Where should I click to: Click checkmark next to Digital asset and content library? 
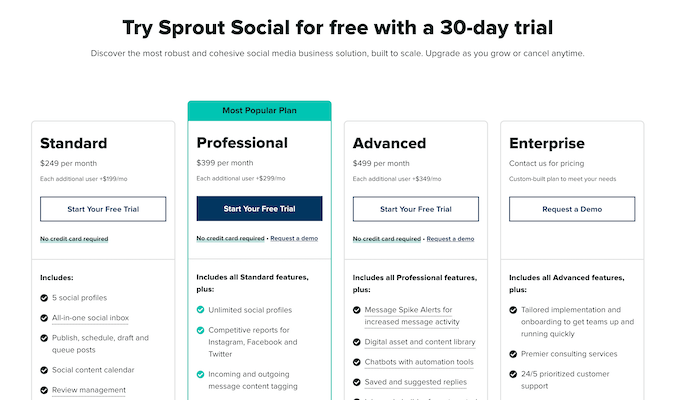pos(357,342)
